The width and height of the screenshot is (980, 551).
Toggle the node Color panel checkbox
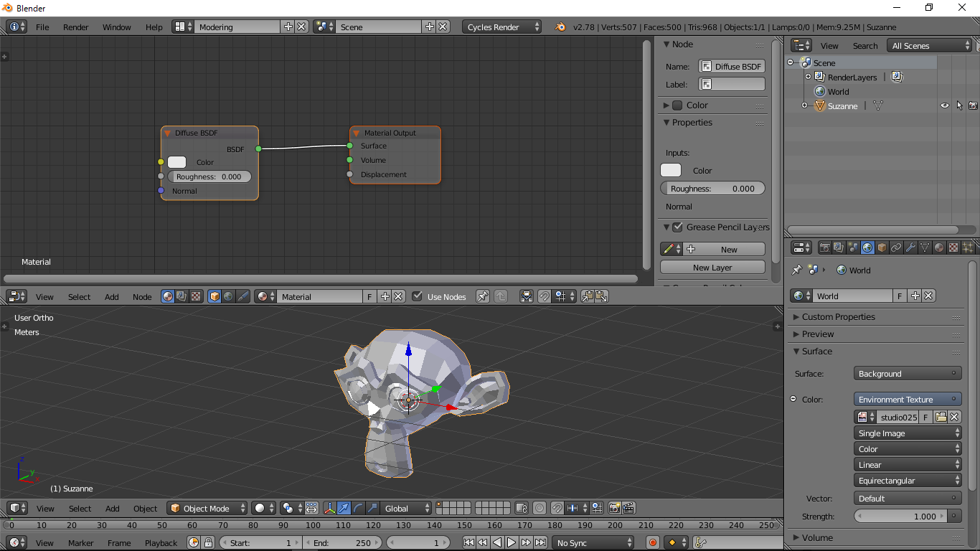tap(677, 105)
